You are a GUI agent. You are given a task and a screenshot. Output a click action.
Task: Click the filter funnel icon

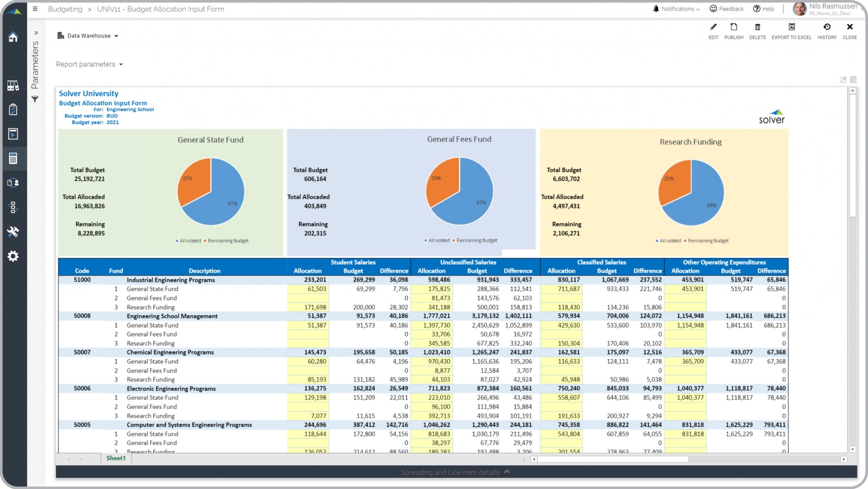tap(35, 99)
